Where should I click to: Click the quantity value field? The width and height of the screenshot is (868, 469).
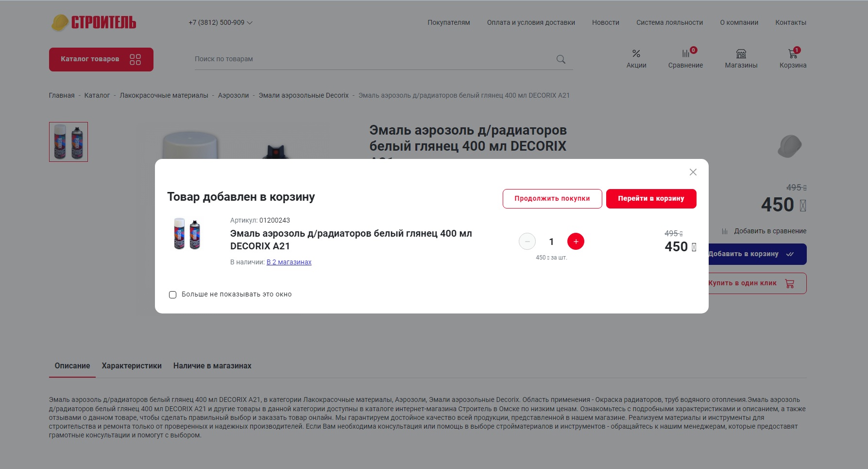(x=551, y=242)
